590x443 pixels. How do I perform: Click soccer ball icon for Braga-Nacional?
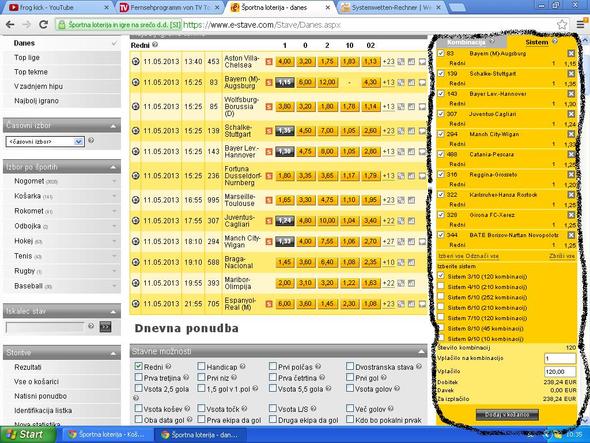tap(136, 262)
